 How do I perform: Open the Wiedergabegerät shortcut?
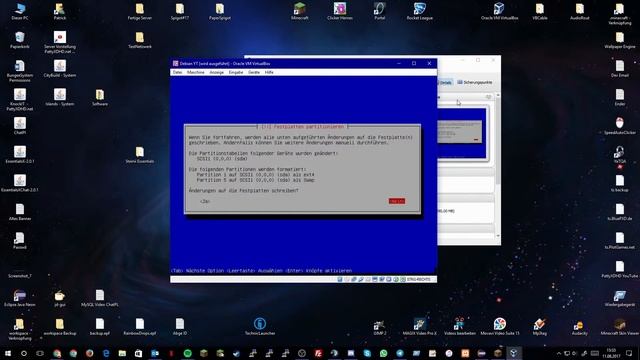point(620,298)
